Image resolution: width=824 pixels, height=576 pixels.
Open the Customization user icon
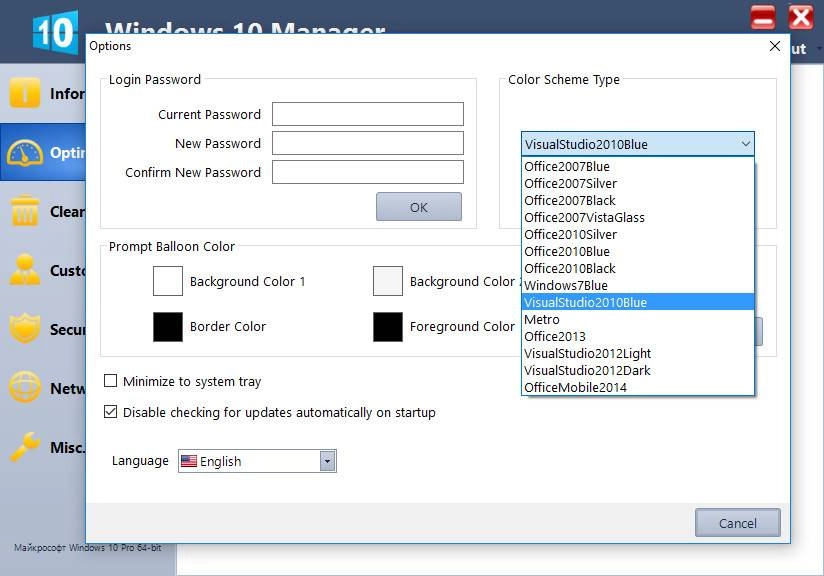[25, 270]
